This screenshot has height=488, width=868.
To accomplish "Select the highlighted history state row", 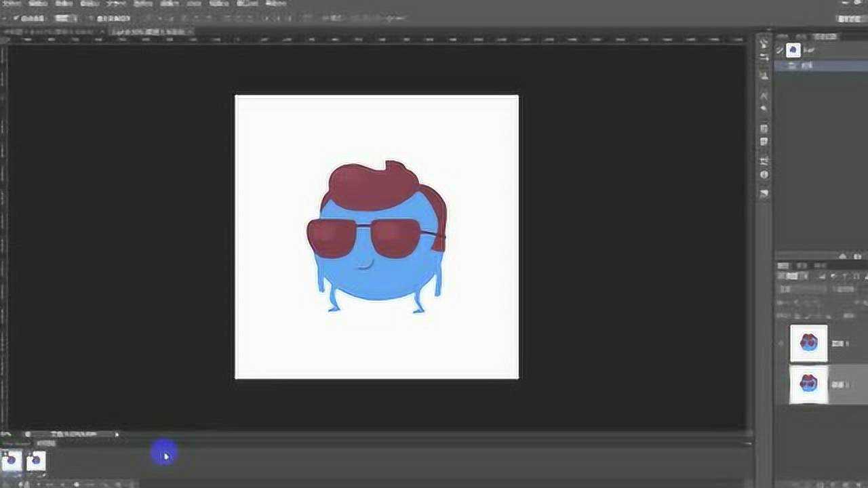I will point(821,66).
